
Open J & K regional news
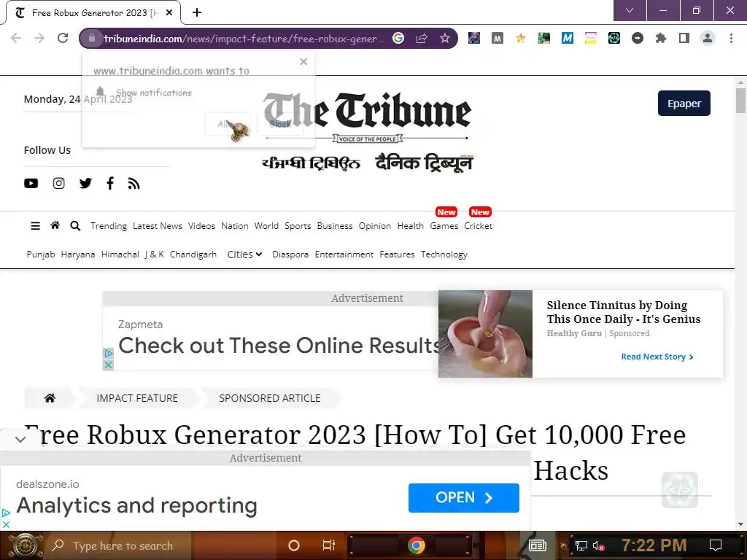155,254
